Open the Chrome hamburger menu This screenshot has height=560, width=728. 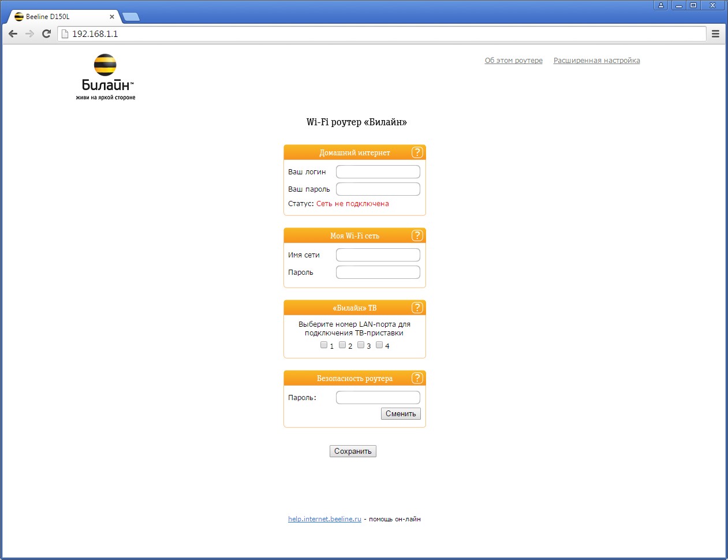pyautogui.click(x=715, y=33)
